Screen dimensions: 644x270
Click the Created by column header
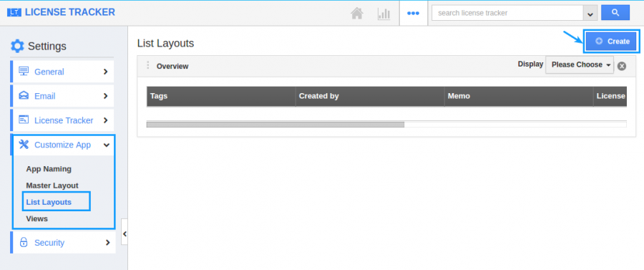[x=370, y=96]
